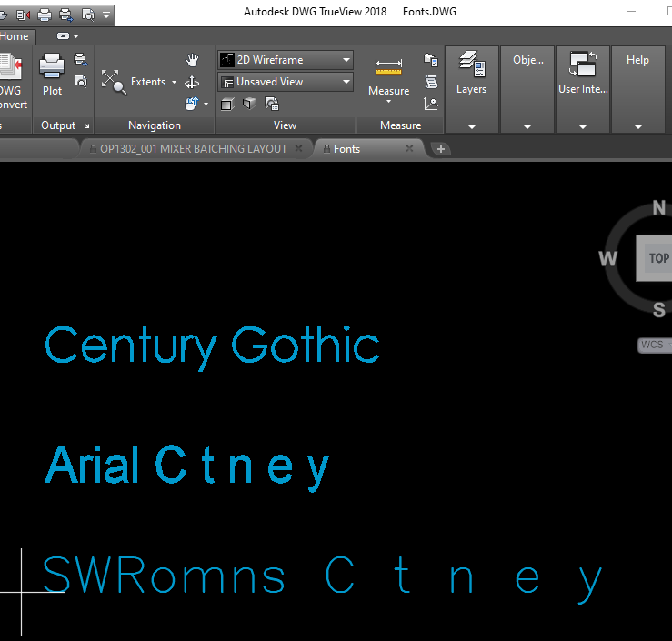The image size is (672, 641).
Task: Click S on the ViewCube compass
Action: [658, 309]
